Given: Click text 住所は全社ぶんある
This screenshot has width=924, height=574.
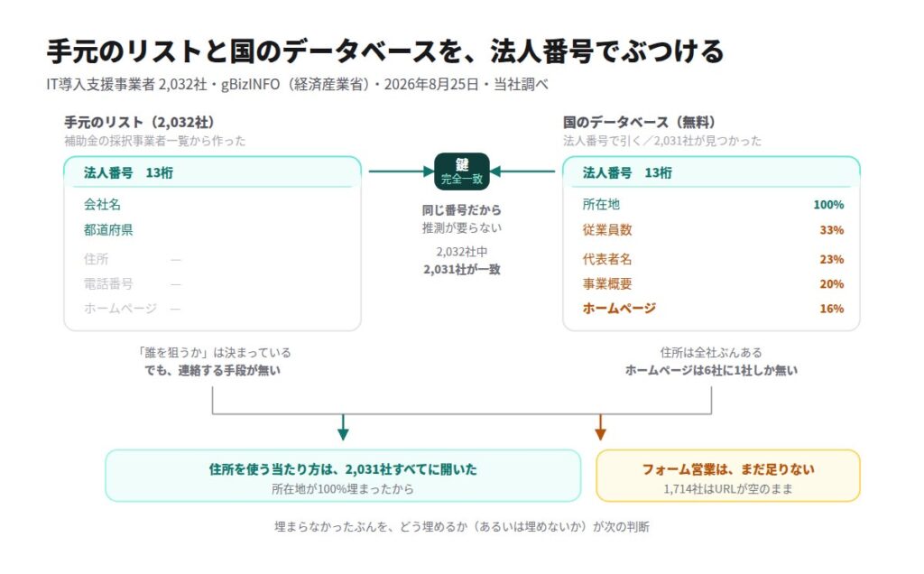Looking at the screenshot, I should (711, 352).
